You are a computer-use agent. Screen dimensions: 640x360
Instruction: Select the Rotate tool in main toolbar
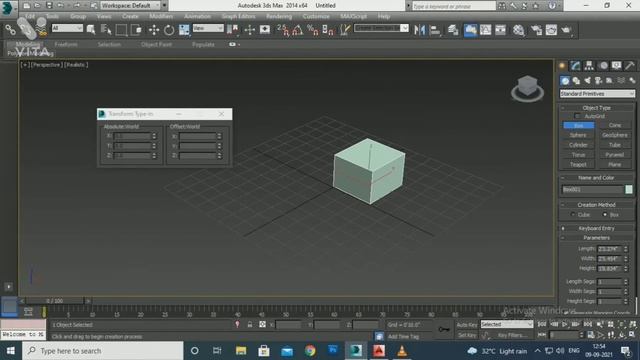pyautogui.click(x=169, y=30)
